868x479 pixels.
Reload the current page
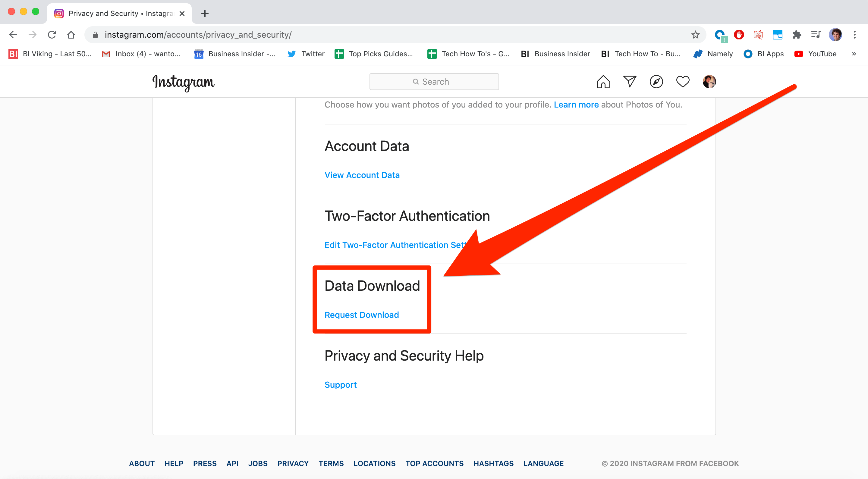(x=52, y=35)
